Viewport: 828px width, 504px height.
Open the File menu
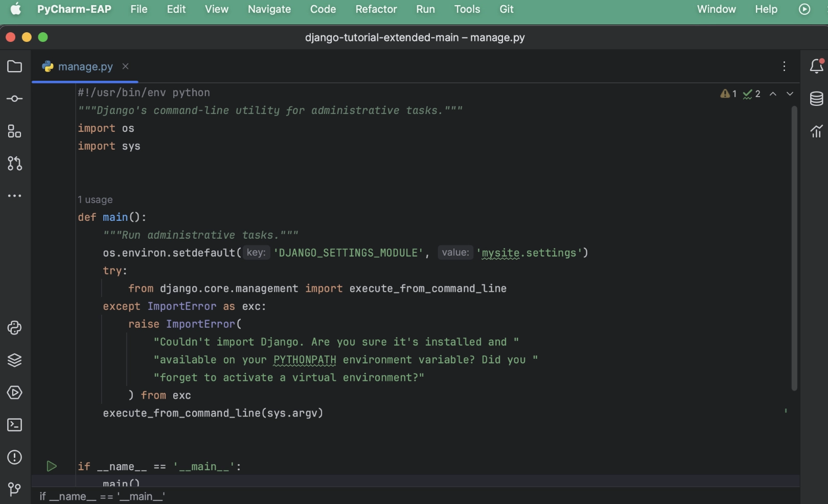click(139, 9)
